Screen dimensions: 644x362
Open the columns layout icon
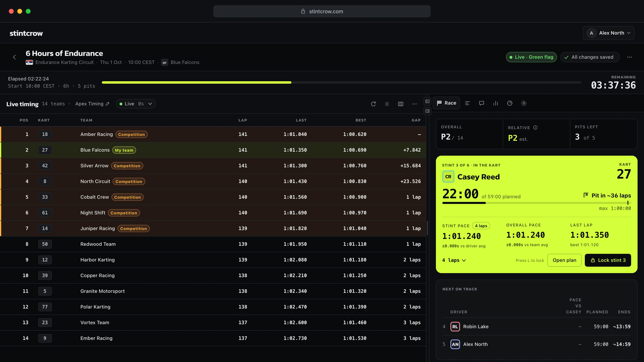[x=400, y=104]
